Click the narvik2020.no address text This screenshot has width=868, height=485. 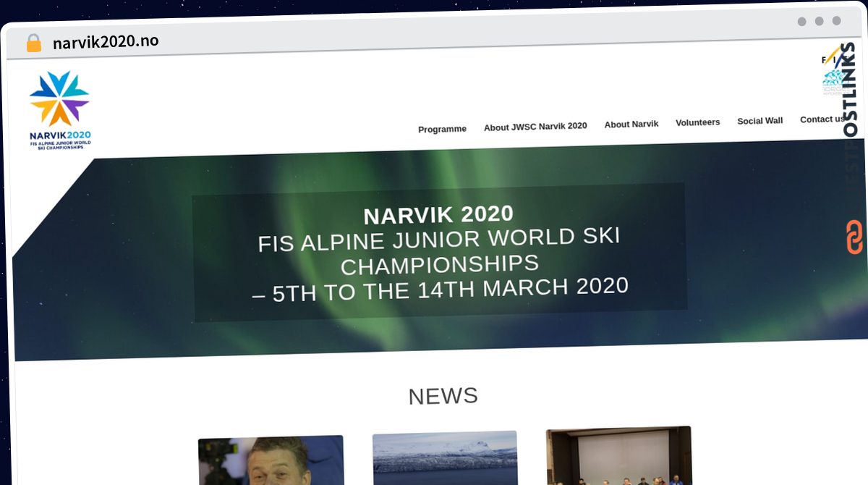106,41
